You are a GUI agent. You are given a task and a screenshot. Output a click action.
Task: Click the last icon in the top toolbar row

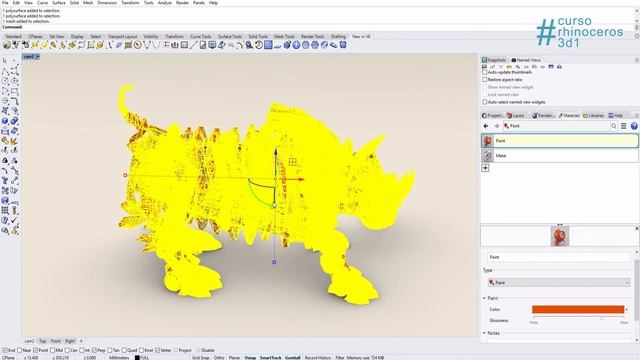click(343, 45)
